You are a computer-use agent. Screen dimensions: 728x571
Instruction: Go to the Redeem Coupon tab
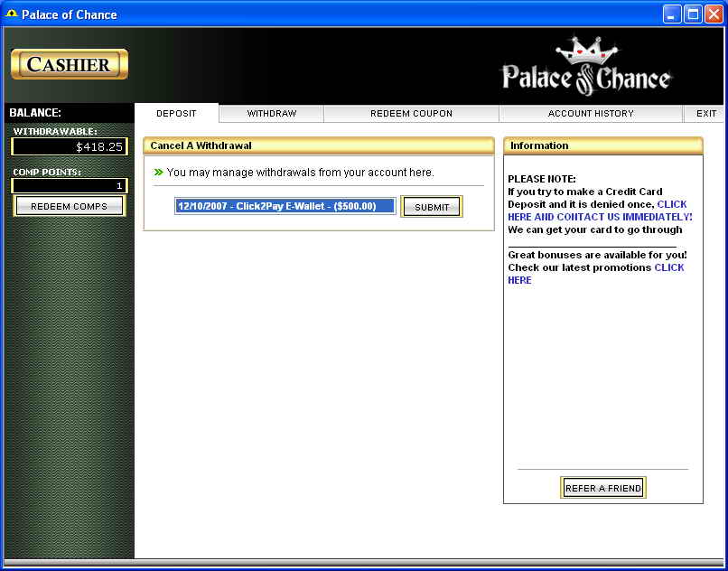click(x=411, y=114)
